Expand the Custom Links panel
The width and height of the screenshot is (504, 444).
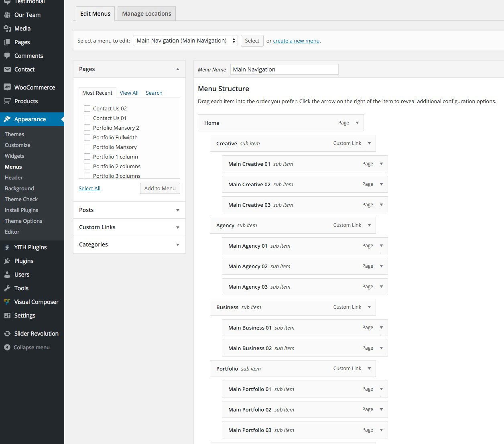pyautogui.click(x=177, y=227)
